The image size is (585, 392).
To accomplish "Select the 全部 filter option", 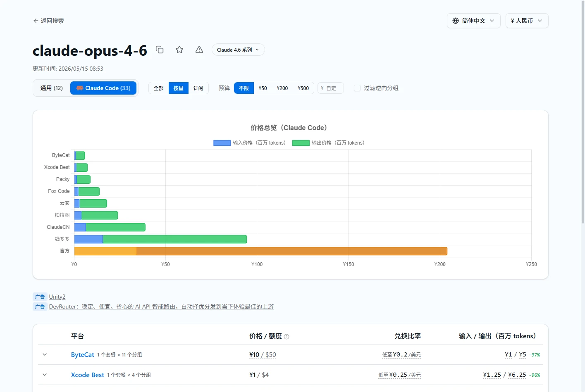I will pos(159,88).
